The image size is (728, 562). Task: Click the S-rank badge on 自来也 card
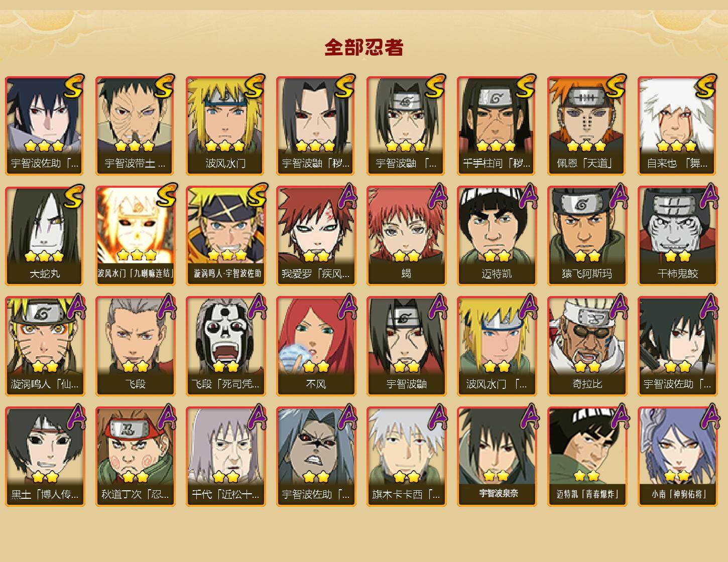tap(705, 86)
